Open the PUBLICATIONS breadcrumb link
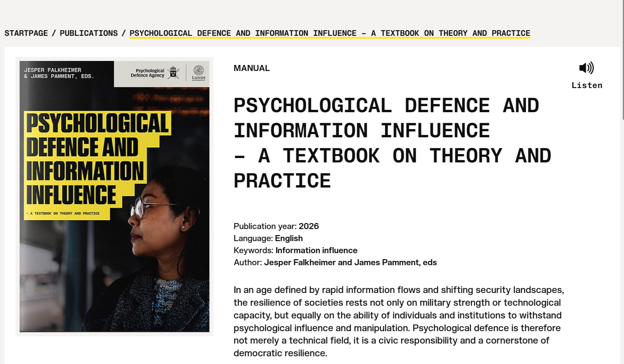Image resolution: width=624 pixels, height=364 pixels. (x=88, y=33)
